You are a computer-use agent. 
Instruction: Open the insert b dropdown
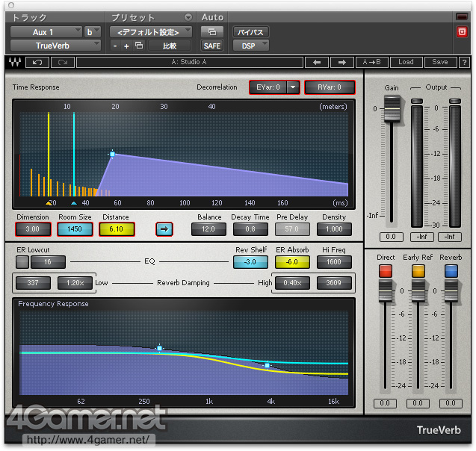pyautogui.click(x=93, y=32)
